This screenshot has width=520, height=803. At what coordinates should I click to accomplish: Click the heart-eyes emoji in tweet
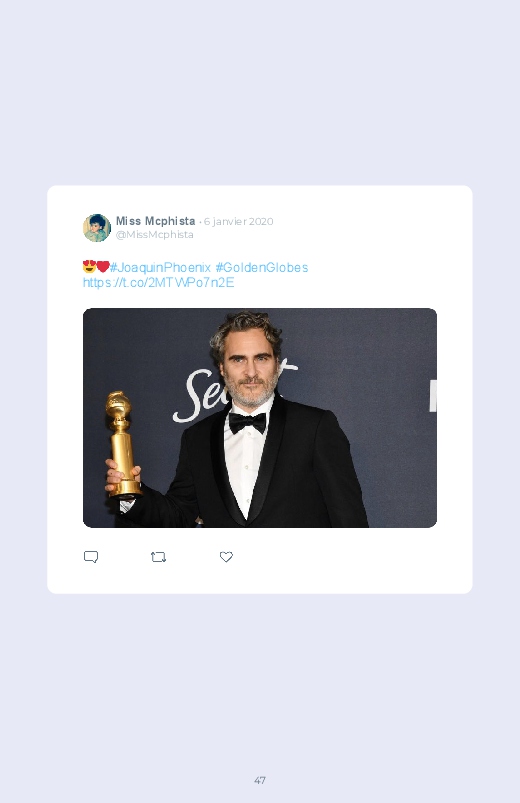coord(89,267)
